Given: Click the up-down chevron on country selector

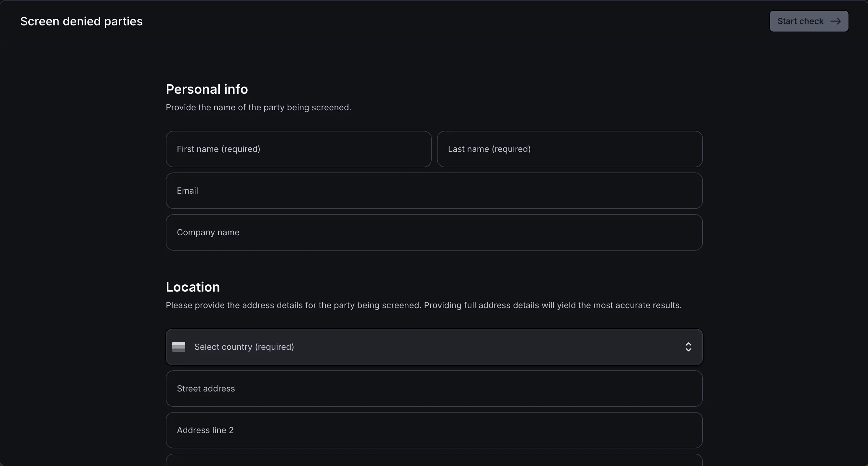Looking at the screenshot, I should click(x=689, y=347).
